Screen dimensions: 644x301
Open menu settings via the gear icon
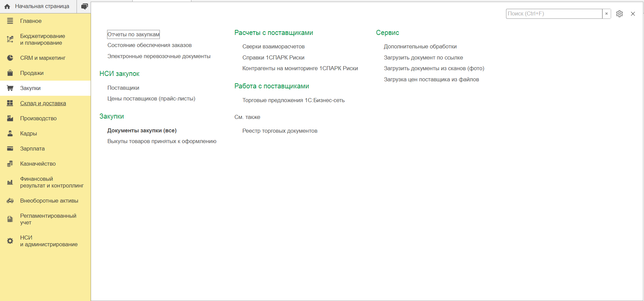pyautogui.click(x=619, y=14)
